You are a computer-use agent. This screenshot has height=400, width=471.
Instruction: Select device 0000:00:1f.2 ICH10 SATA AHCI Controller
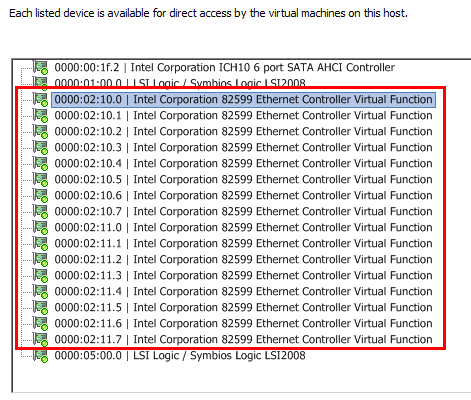[x=224, y=67]
